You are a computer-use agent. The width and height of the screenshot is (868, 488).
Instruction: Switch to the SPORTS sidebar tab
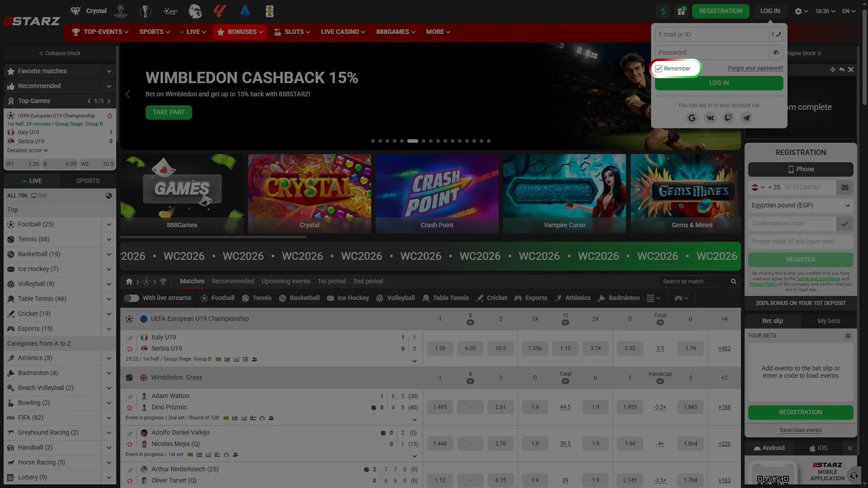point(88,181)
